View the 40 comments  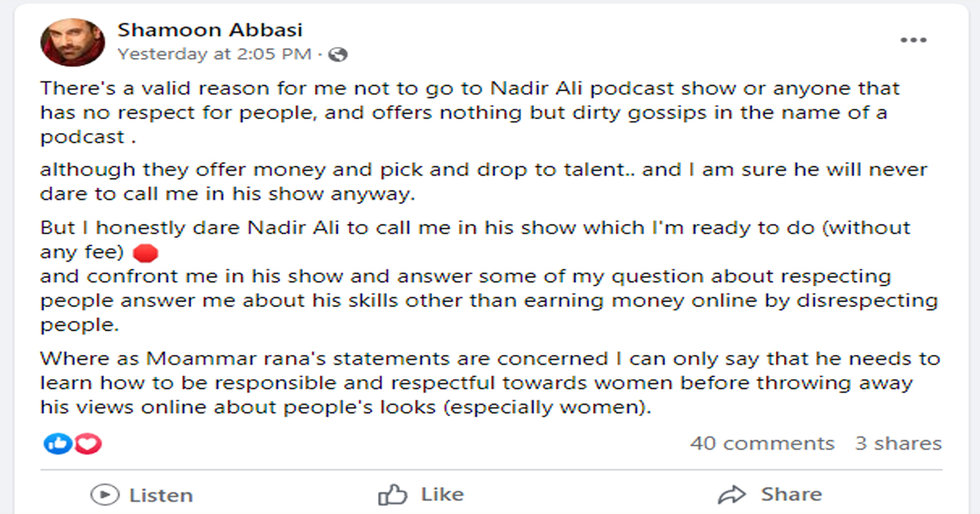762,444
